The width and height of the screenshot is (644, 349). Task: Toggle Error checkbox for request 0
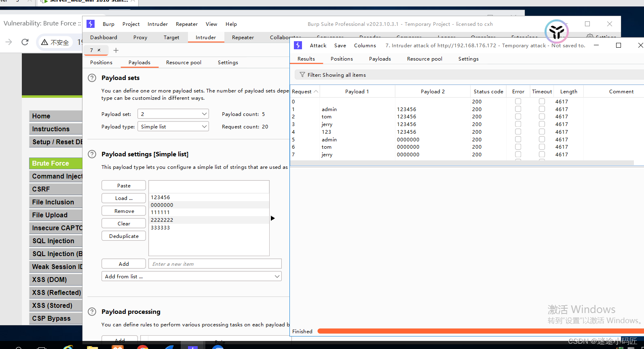518,101
